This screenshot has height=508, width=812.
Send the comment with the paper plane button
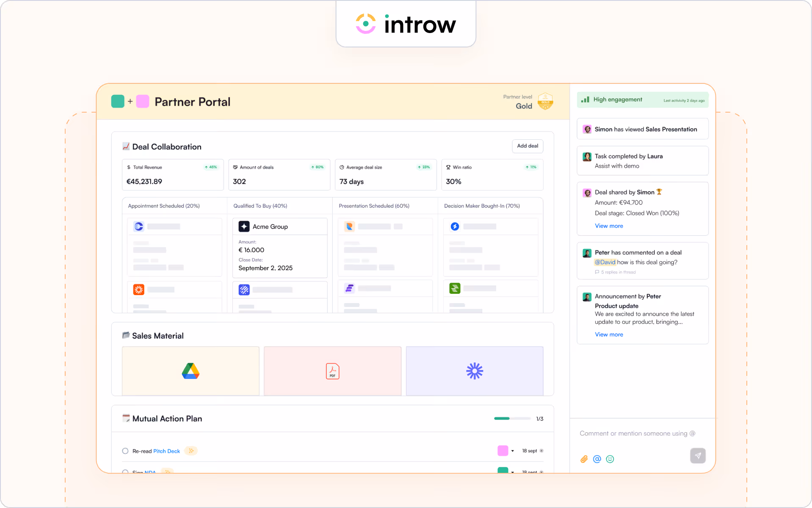point(698,456)
